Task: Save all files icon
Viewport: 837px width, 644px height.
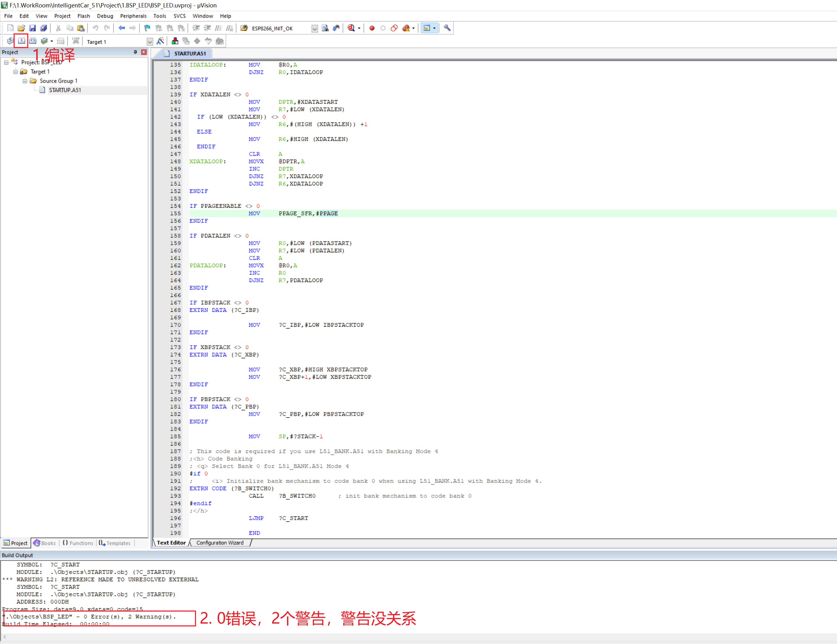Action: click(44, 28)
